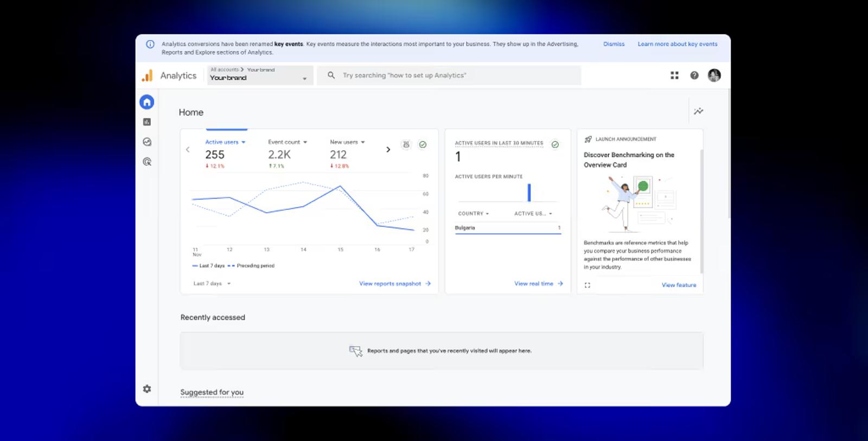Open the Reports bar-chart sidebar icon

(x=146, y=122)
